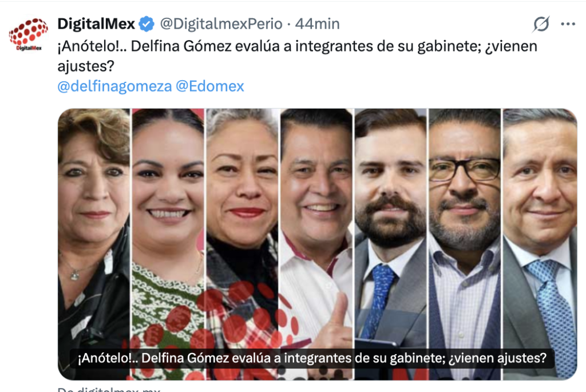The width and height of the screenshot is (586, 392).
Task: Click the portrait with green embroidered blouse
Action: coord(168,244)
